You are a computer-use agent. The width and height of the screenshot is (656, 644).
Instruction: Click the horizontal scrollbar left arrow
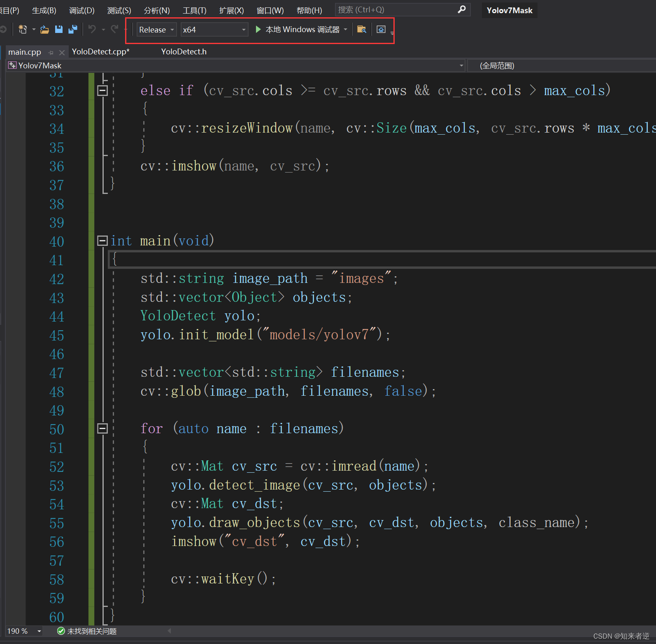click(x=169, y=631)
